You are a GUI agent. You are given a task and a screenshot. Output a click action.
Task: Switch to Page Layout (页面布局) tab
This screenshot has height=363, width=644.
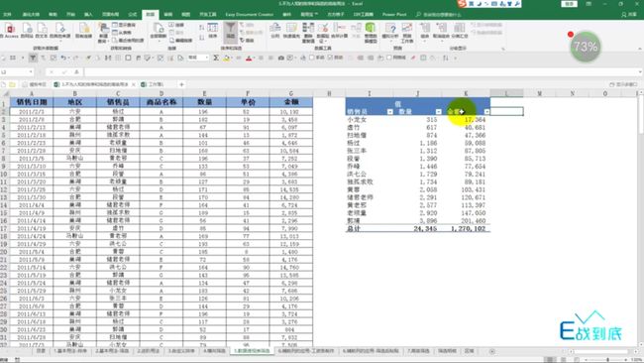(111, 15)
